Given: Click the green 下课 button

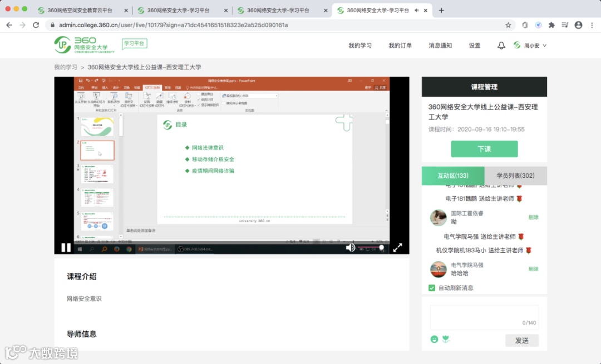Looking at the screenshot, I should click(x=484, y=149).
